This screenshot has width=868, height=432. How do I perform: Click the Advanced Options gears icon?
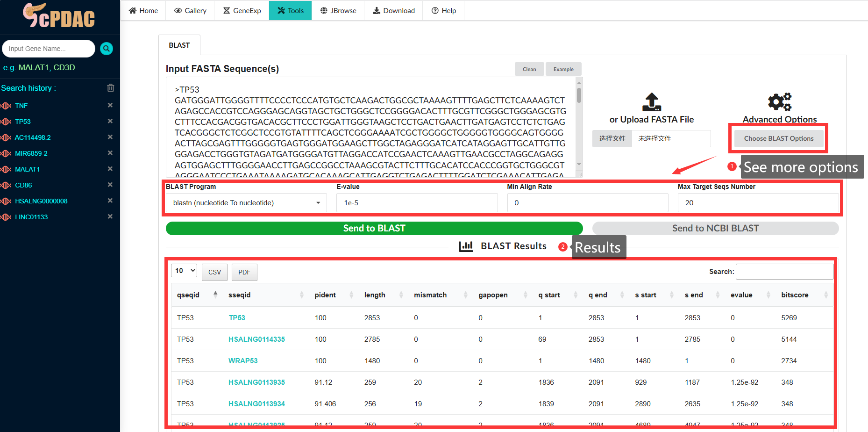point(780,101)
